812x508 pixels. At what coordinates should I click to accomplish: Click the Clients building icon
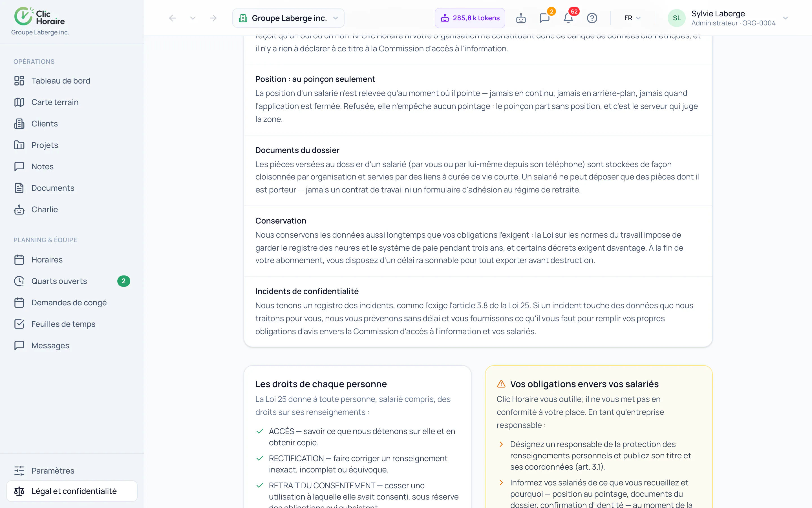[19, 124]
